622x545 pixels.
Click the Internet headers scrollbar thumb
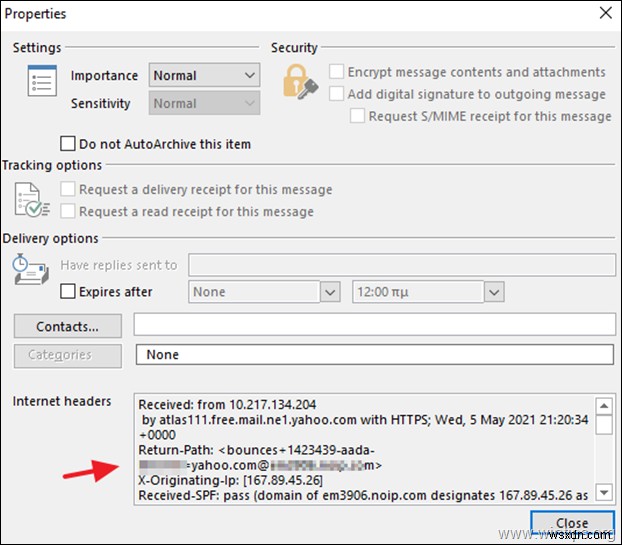[x=604, y=425]
